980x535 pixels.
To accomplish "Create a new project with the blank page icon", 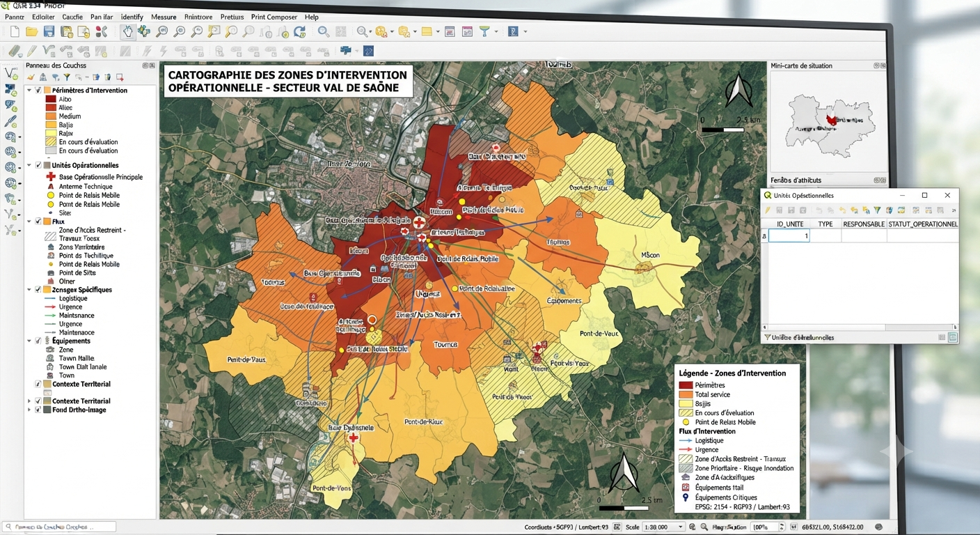I will [x=15, y=31].
